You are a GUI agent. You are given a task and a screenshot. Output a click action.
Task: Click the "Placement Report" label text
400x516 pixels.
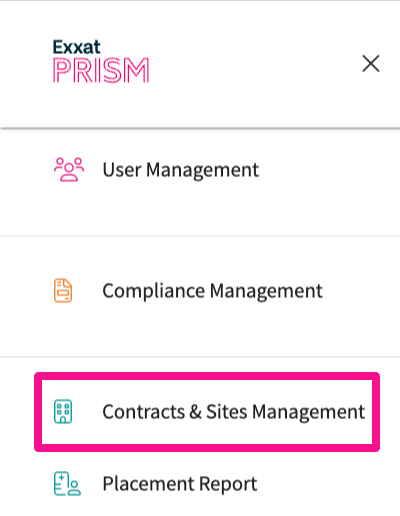tap(180, 484)
